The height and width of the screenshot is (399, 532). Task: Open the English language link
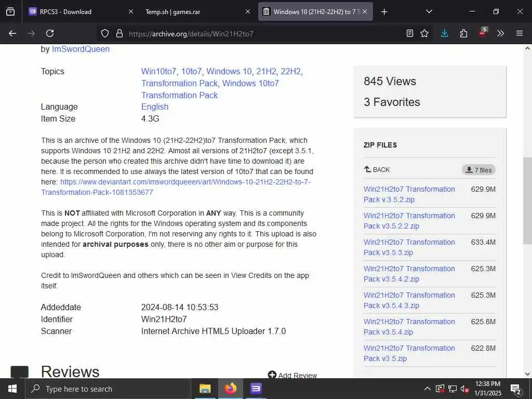click(x=155, y=107)
